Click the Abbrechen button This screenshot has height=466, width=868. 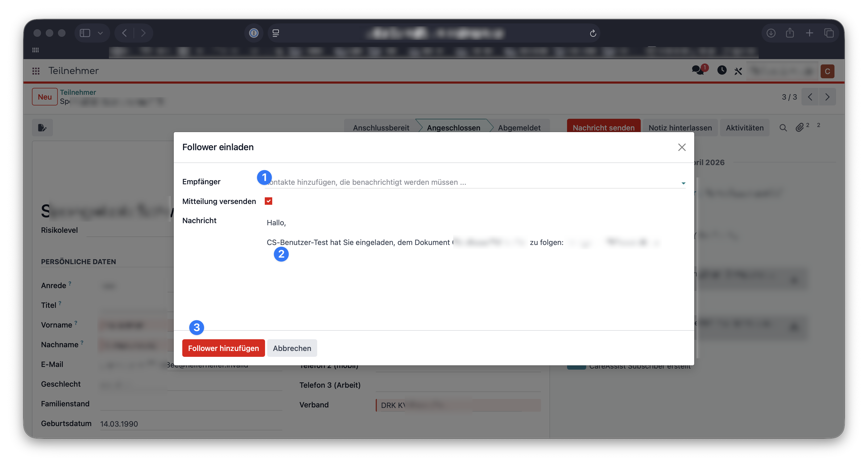(x=292, y=348)
